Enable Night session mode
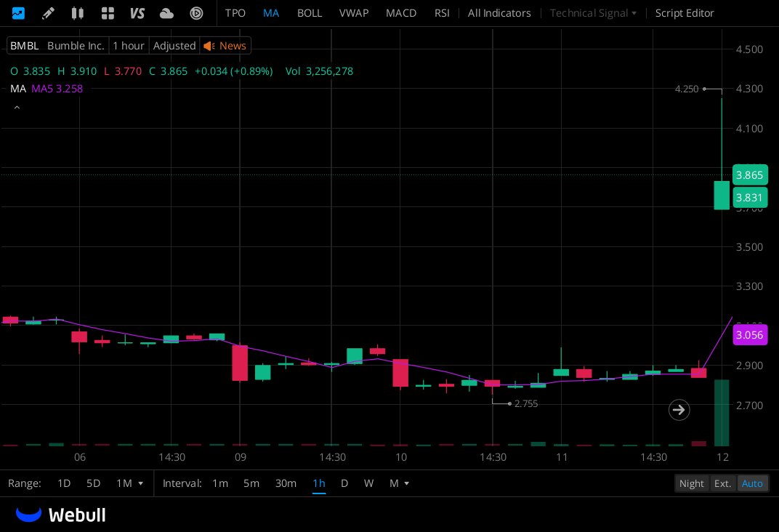The image size is (779, 532). (691, 483)
